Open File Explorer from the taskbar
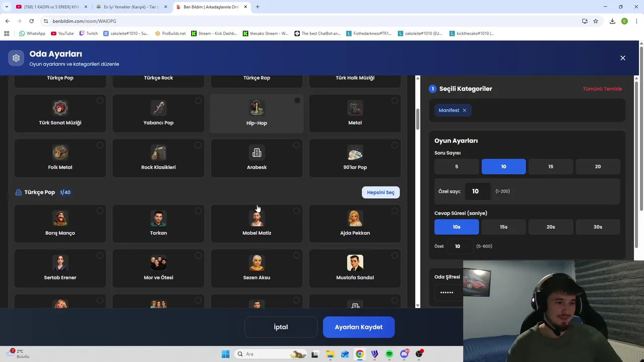Image resolution: width=644 pixels, height=362 pixels. point(330,354)
